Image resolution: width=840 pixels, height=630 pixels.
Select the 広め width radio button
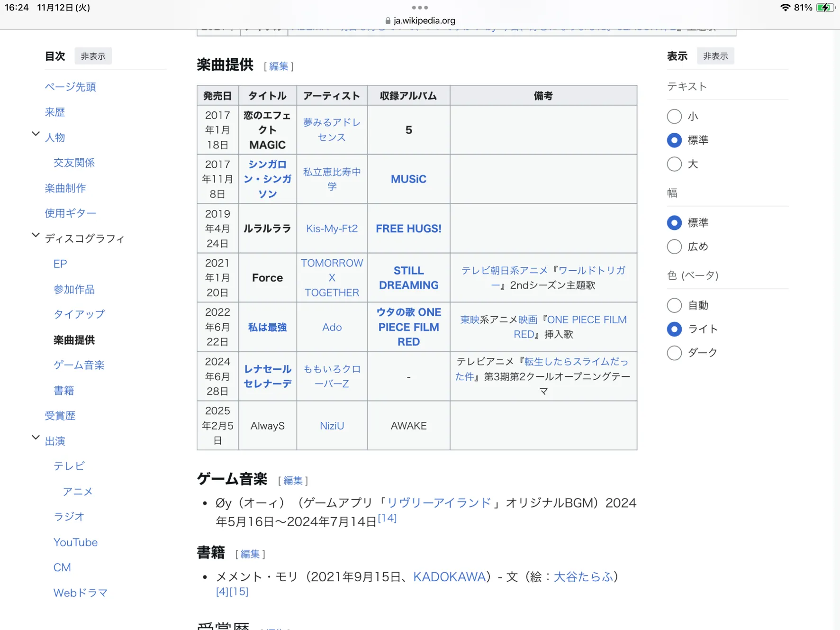pyautogui.click(x=674, y=247)
